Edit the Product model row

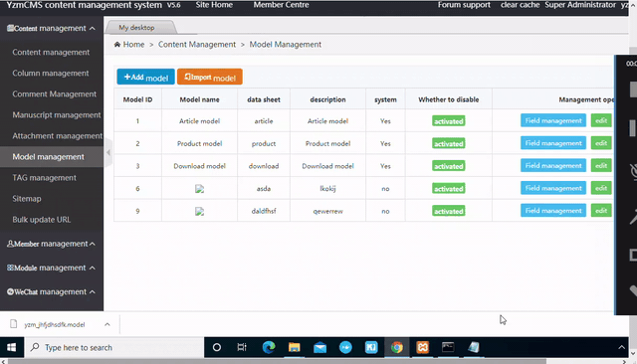601,143
